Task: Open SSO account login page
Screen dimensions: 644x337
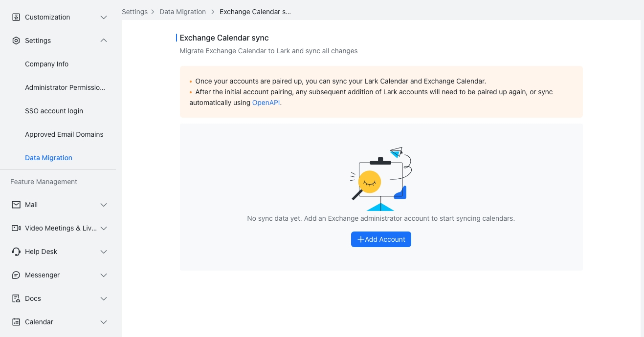Action: (54, 111)
